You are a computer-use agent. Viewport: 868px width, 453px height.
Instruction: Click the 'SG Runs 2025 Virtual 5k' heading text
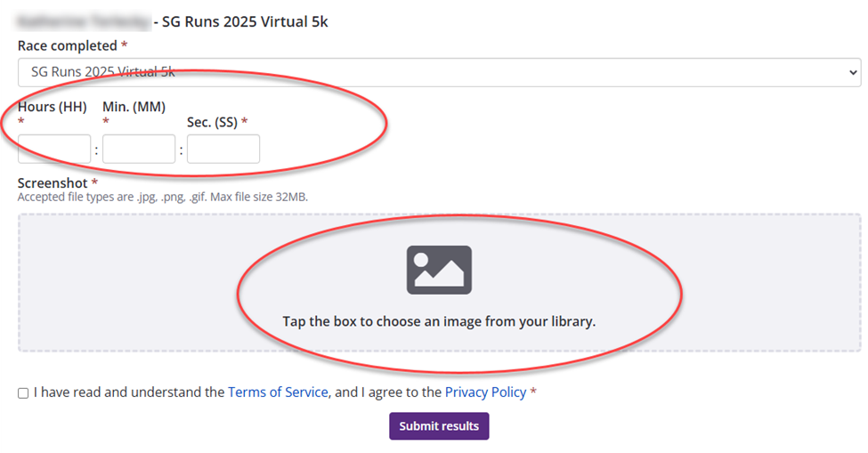pos(245,21)
